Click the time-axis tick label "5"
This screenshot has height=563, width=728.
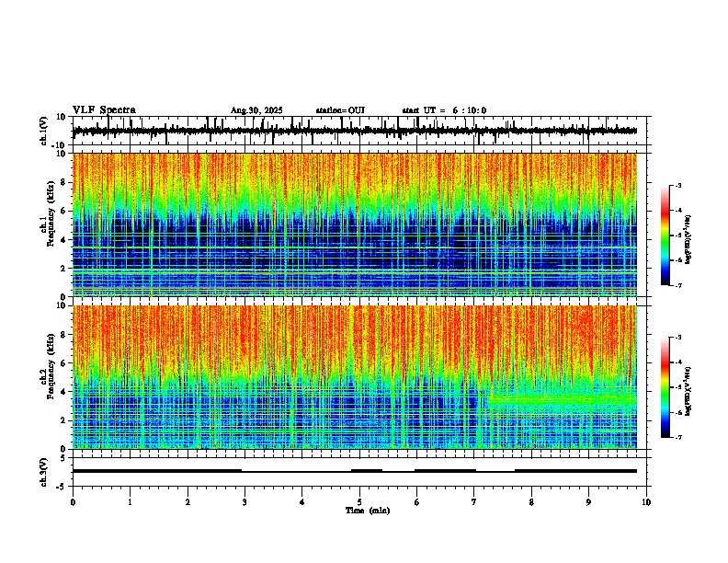pyautogui.click(x=359, y=502)
